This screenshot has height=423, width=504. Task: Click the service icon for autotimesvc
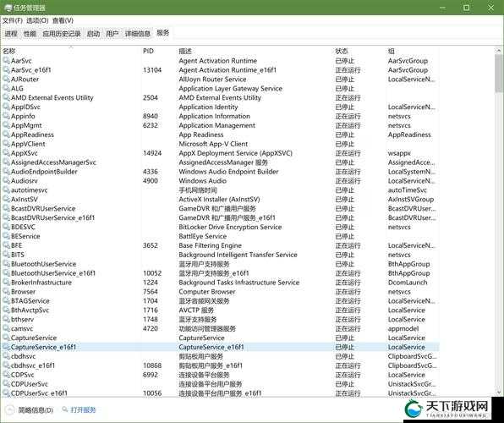point(6,190)
